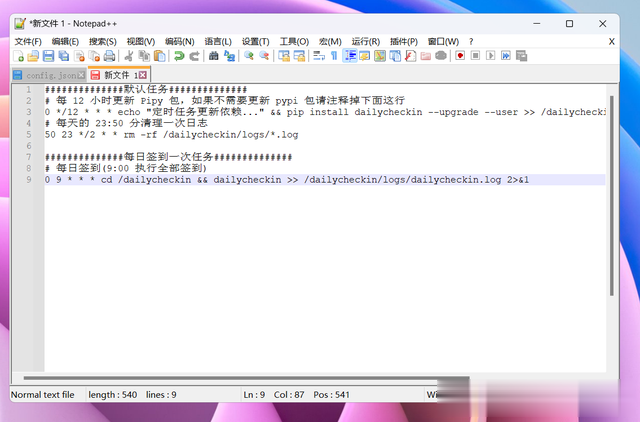Click the Zoom In magnifier icon
Image resolution: width=640 pixels, height=422 pixels.
249,56
